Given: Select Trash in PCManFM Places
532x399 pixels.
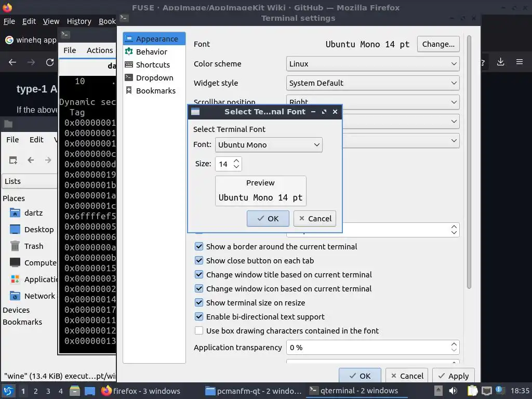Looking at the screenshot, I should [x=27, y=246].
